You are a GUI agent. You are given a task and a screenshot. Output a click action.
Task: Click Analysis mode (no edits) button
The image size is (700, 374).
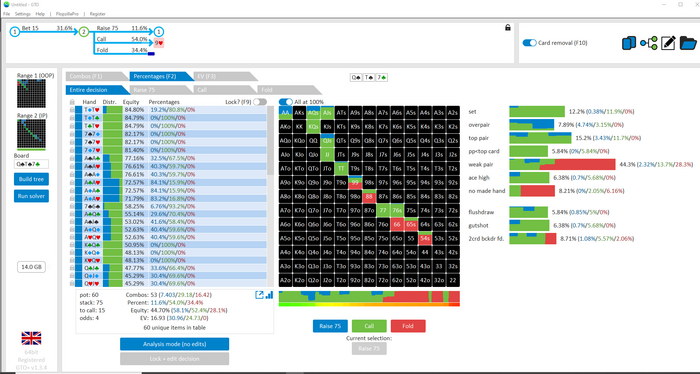(175, 344)
